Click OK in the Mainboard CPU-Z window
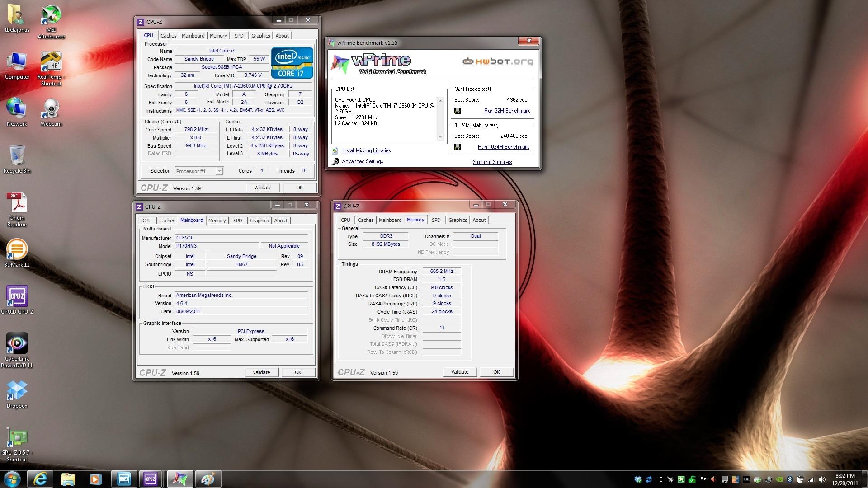This screenshot has height=488, width=868. (x=298, y=372)
